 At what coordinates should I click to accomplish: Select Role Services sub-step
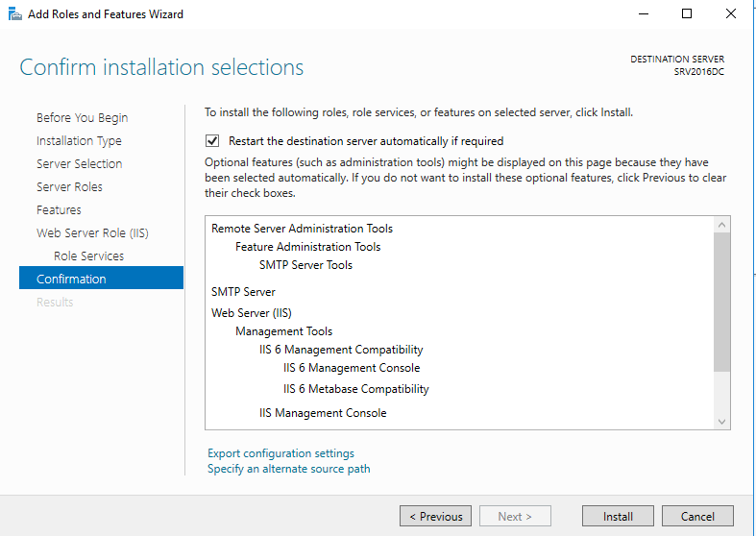88,256
